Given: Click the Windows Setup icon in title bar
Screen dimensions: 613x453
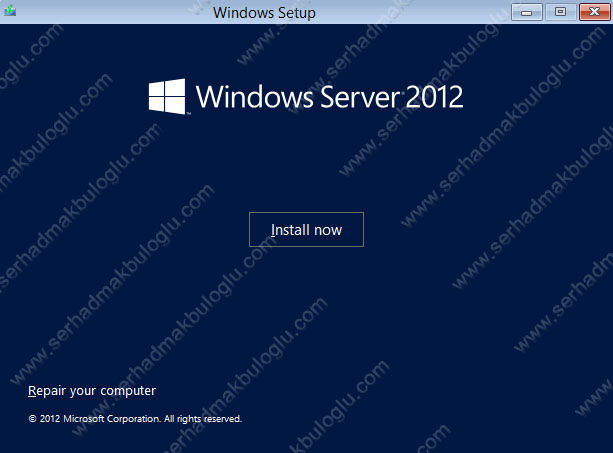Looking at the screenshot, I should coord(10,11).
